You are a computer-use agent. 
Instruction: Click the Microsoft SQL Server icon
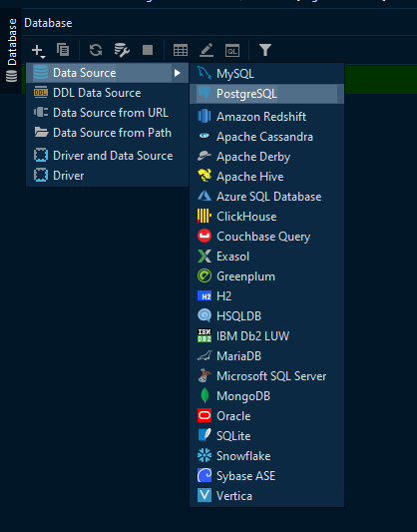click(205, 375)
